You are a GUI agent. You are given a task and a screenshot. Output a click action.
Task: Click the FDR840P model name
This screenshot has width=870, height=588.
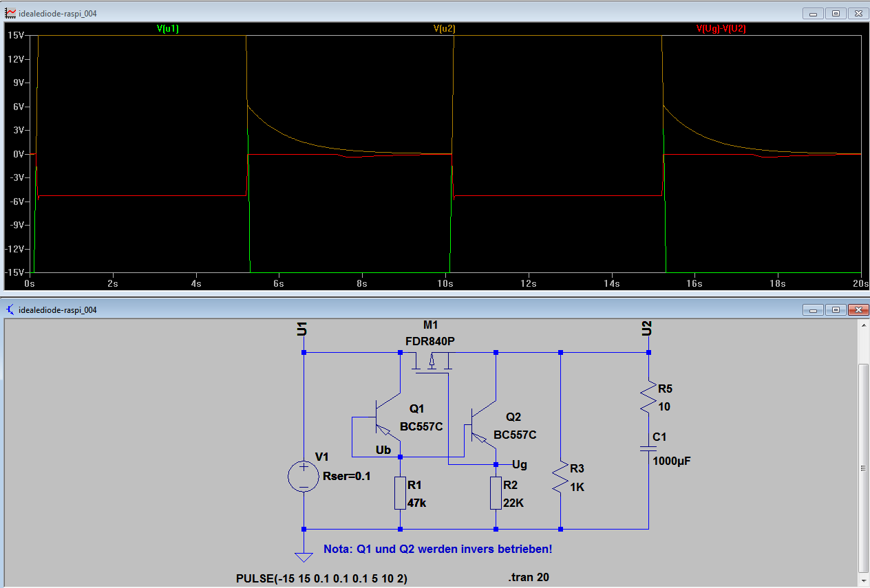430,340
